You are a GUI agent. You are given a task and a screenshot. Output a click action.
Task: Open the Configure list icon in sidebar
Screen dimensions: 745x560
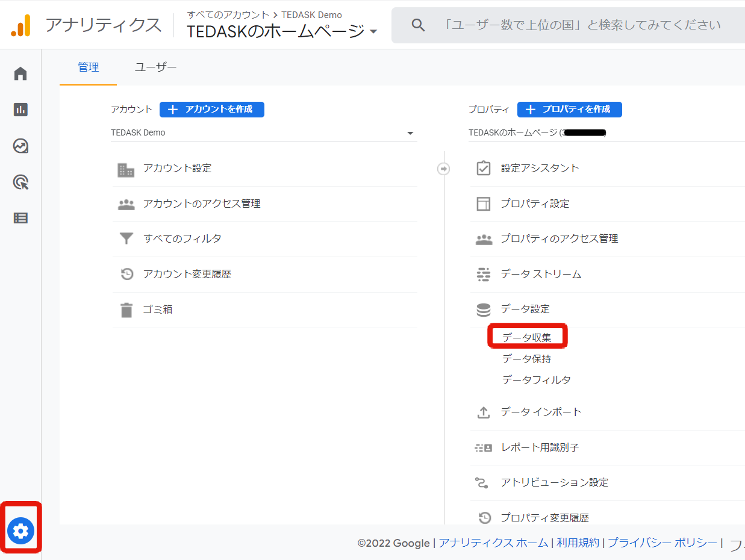click(x=20, y=218)
